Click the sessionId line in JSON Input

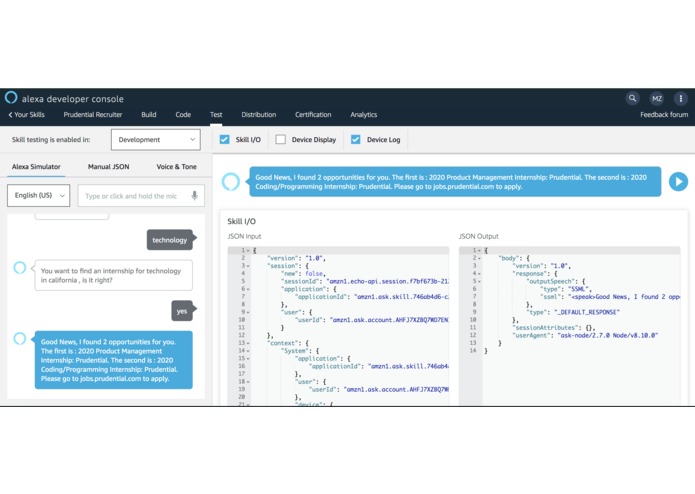pyautogui.click(x=364, y=281)
